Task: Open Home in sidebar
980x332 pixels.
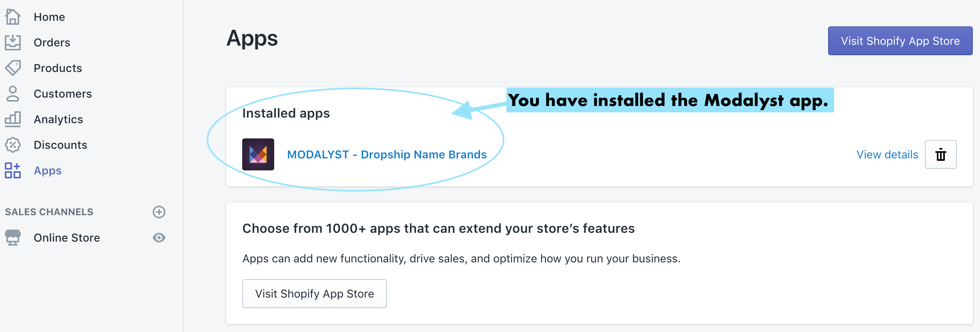Action: pos(50,17)
